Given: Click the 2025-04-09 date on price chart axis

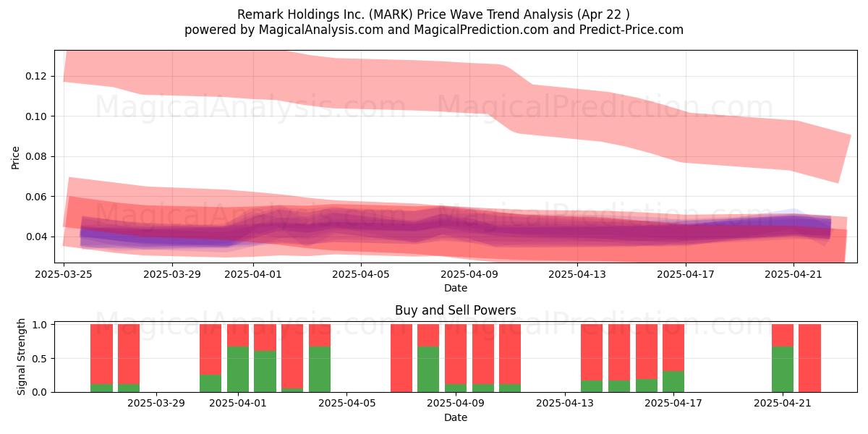Looking at the screenshot, I should pos(469,274).
